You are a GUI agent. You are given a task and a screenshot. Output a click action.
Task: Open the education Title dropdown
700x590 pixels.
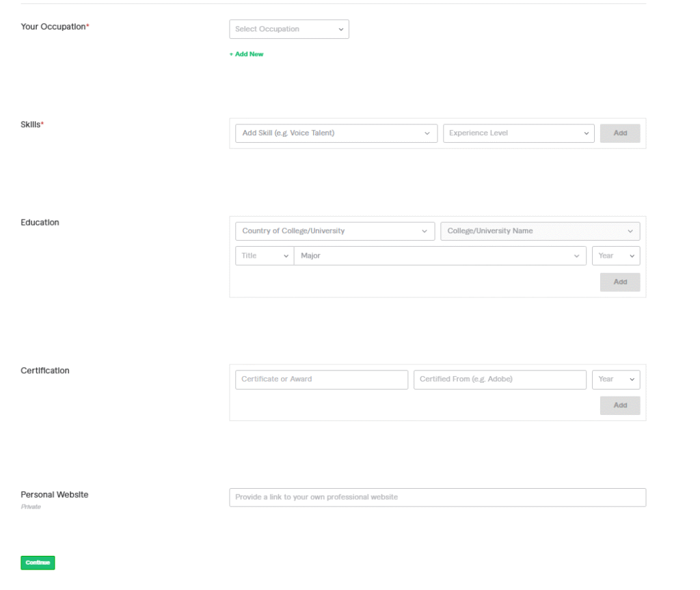pyautogui.click(x=265, y=256)
